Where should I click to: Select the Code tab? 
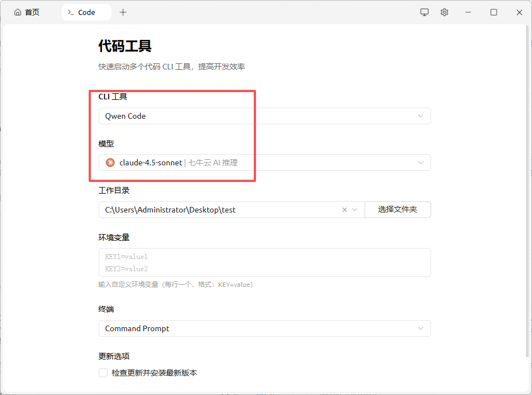tap(86, 12)
